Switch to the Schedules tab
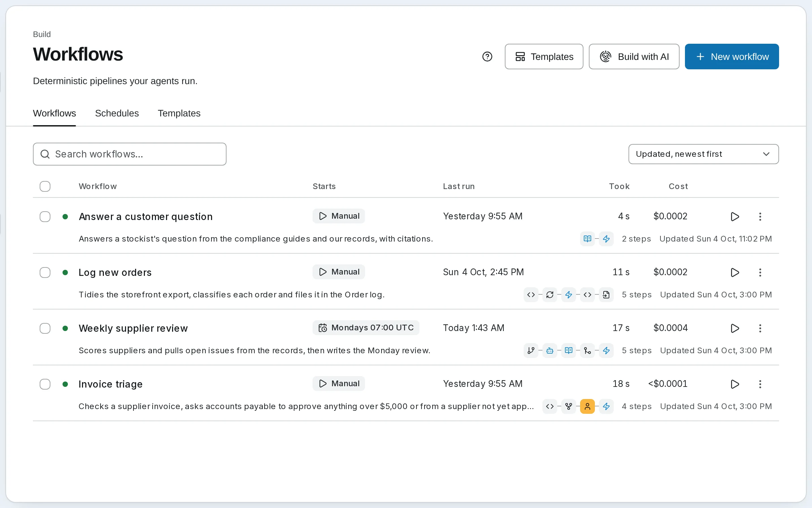This screenshot has height=508, width=812. [117, 113]
